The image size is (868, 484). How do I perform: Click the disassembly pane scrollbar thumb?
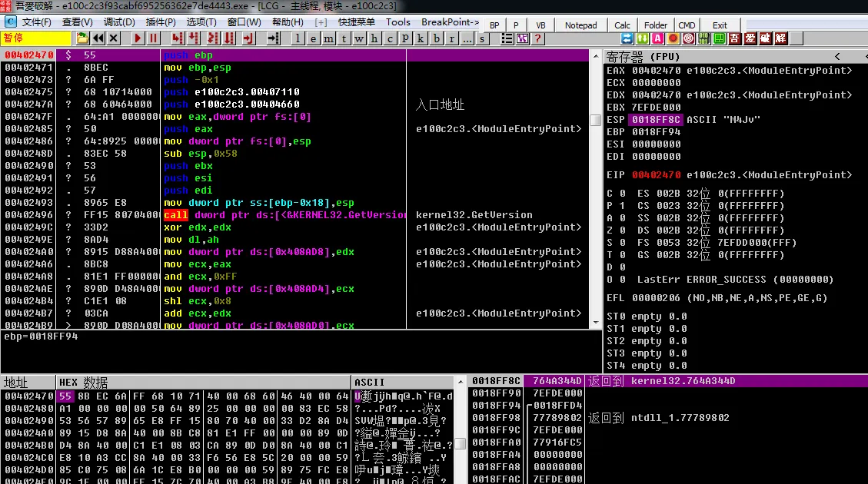point(595,121)
